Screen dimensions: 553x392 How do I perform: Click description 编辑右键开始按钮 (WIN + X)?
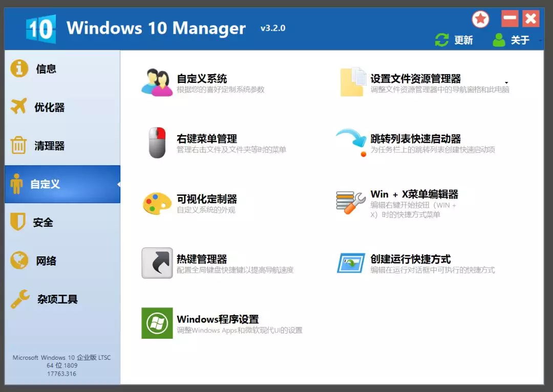pos(413,210)
